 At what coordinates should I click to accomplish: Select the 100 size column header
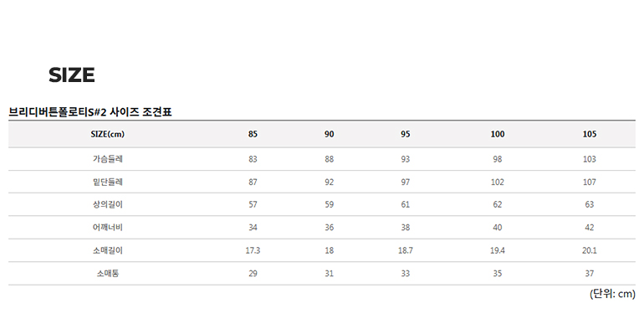(x=498, y=134)
